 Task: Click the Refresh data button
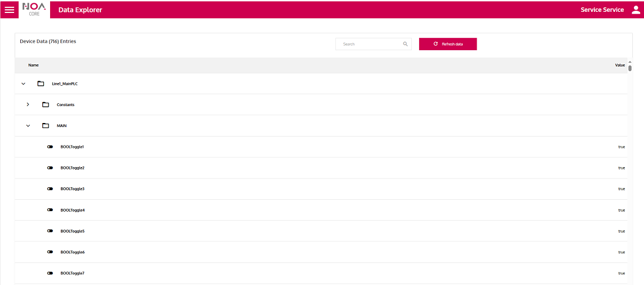coord(448,44)
